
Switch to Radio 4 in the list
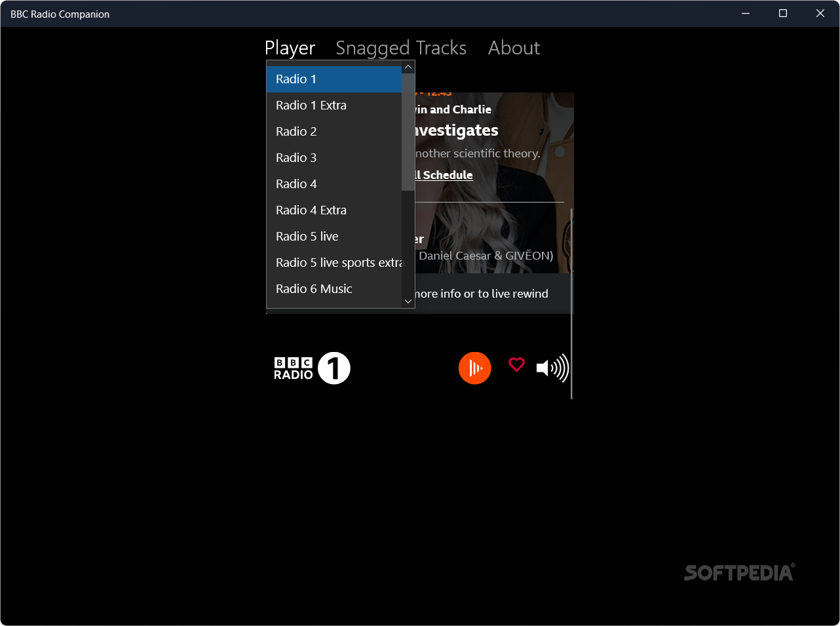[x=334, y=184]
